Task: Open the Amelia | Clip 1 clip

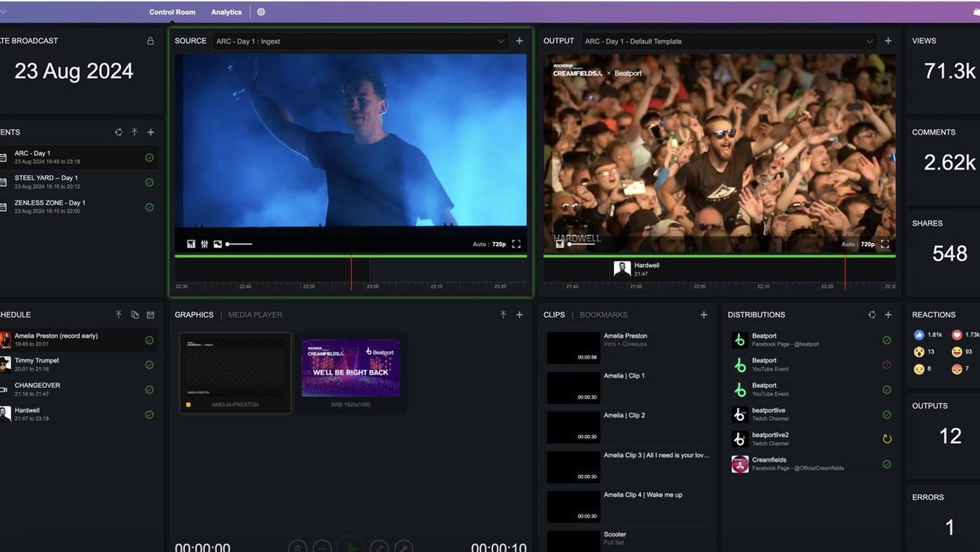Action: click(628, 387)
